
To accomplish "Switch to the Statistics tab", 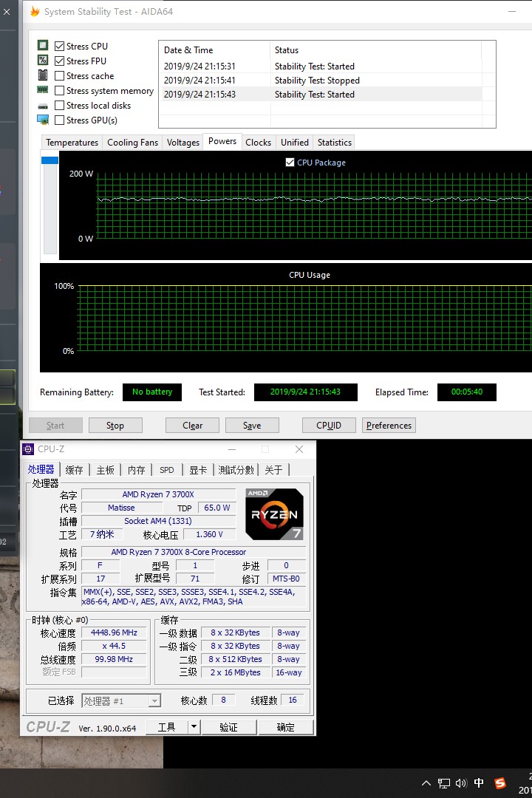I will 335,143.
